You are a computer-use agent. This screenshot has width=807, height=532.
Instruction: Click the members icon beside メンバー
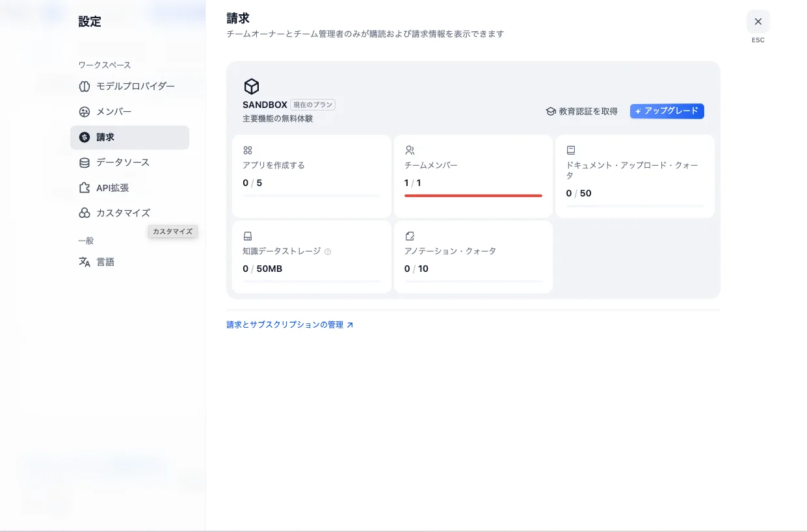coord(85,112)
